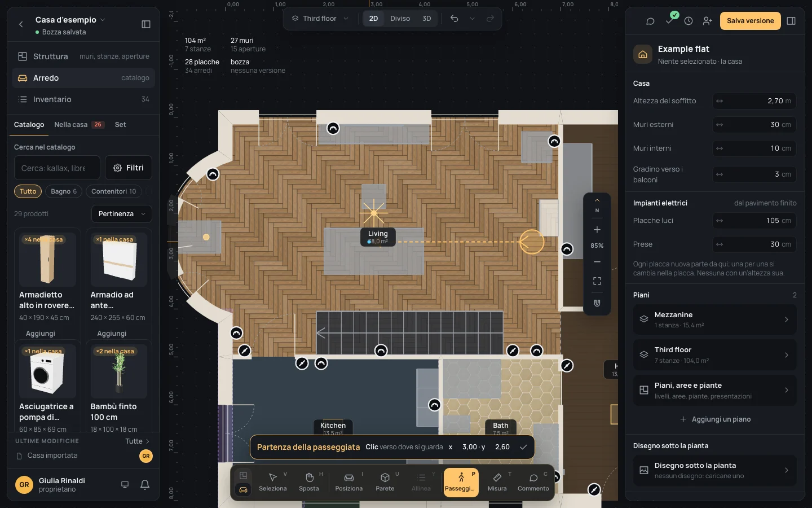
Task: Click the Salva versione button
Action: pyautogui.click(x=750, y=21)
